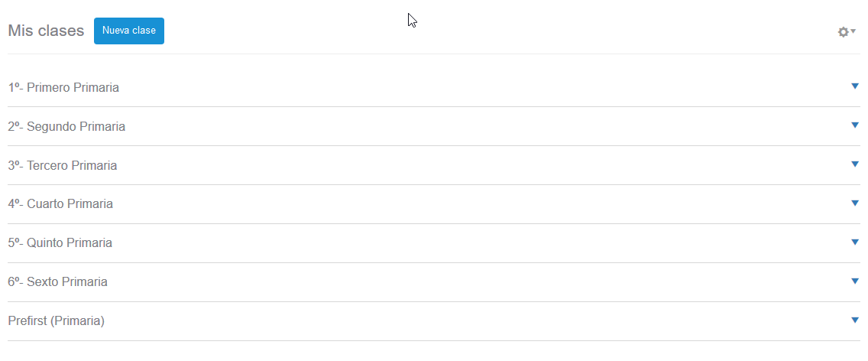Expand the 5º- Quinto Primaria arrow
This screenshot has height=361, width=868.
(x=855, y=242)
